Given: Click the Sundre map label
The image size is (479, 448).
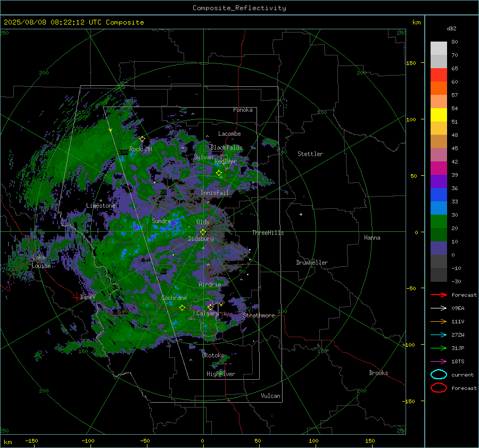Looking at the screenshot, I should [161, 221].
